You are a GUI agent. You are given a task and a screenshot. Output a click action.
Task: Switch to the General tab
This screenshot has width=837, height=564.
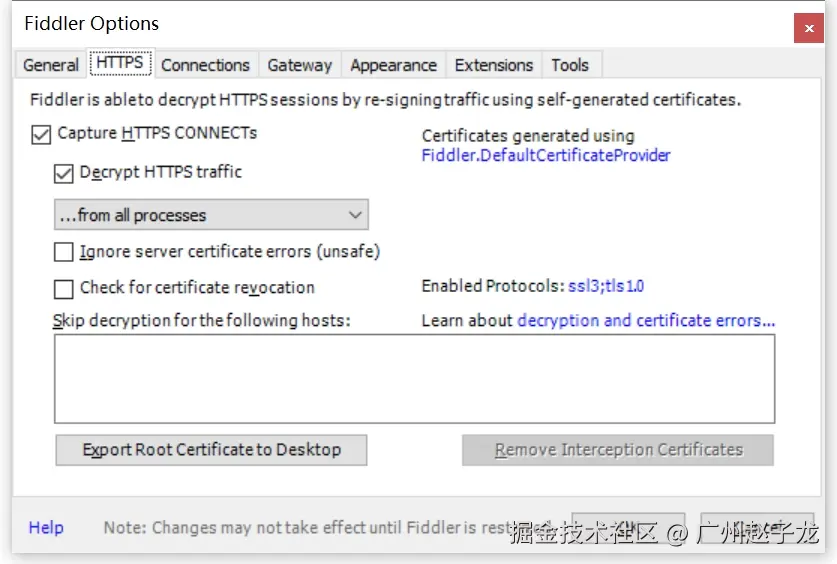tap(51, 65)
